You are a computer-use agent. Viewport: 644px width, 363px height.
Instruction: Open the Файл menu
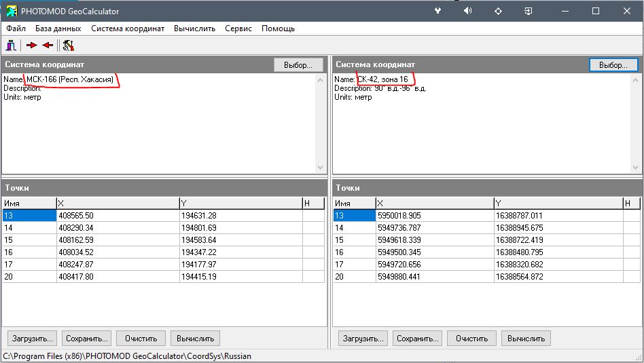[x=16, y=28]
